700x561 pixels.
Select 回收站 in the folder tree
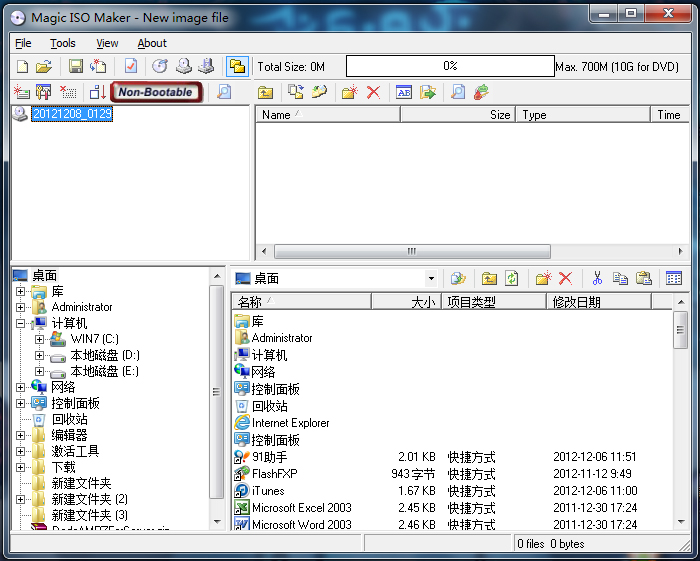point(69,420)
